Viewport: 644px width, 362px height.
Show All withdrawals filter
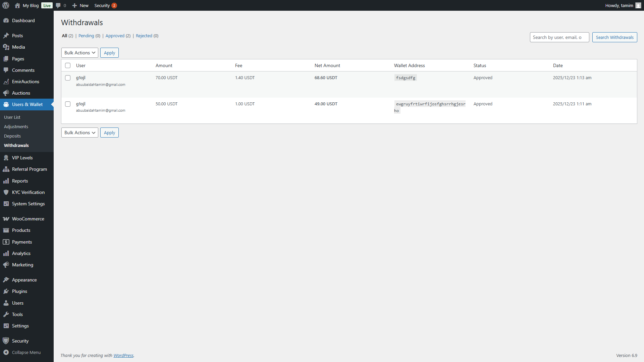pyautogui.click(x=64, y=36)
